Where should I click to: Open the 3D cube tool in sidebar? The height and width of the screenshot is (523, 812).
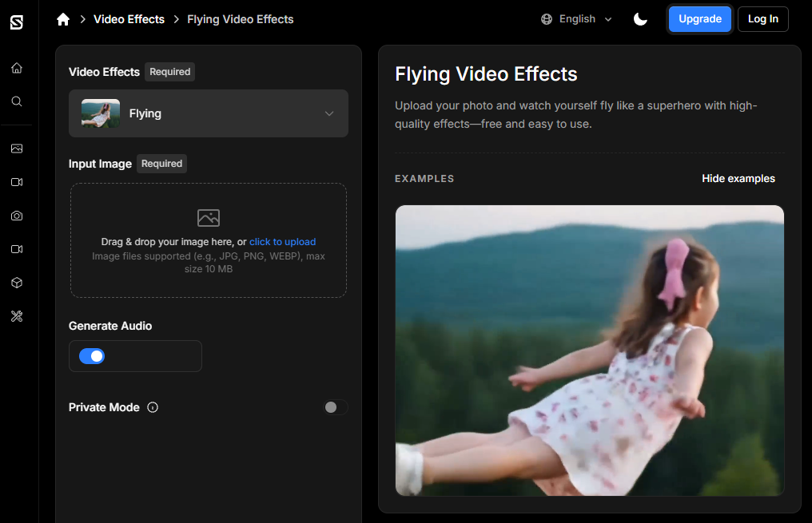point(17,283)
